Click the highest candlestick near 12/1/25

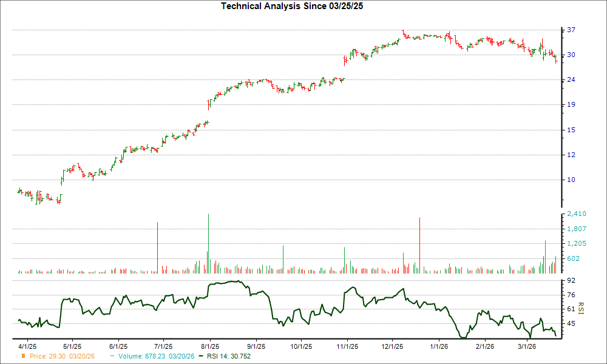[402, 30]
